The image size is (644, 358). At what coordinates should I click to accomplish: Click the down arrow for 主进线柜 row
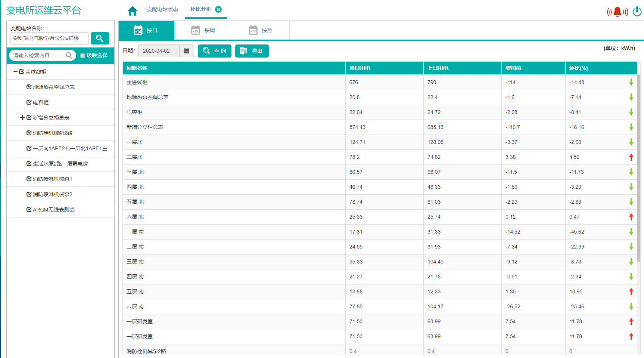(631, 82)
